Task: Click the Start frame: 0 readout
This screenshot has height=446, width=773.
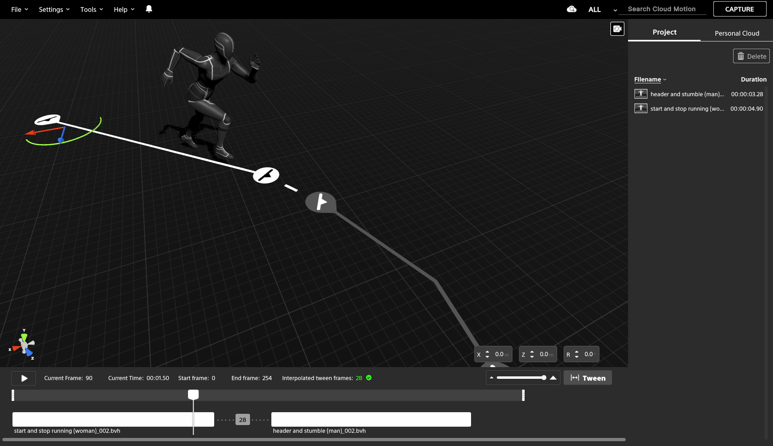Action: point(196,378)
